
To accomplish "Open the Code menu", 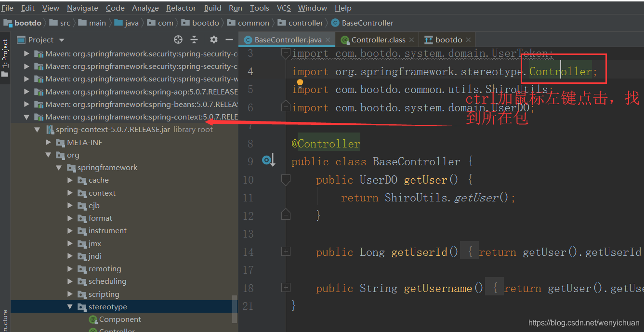I will (115, 8).
